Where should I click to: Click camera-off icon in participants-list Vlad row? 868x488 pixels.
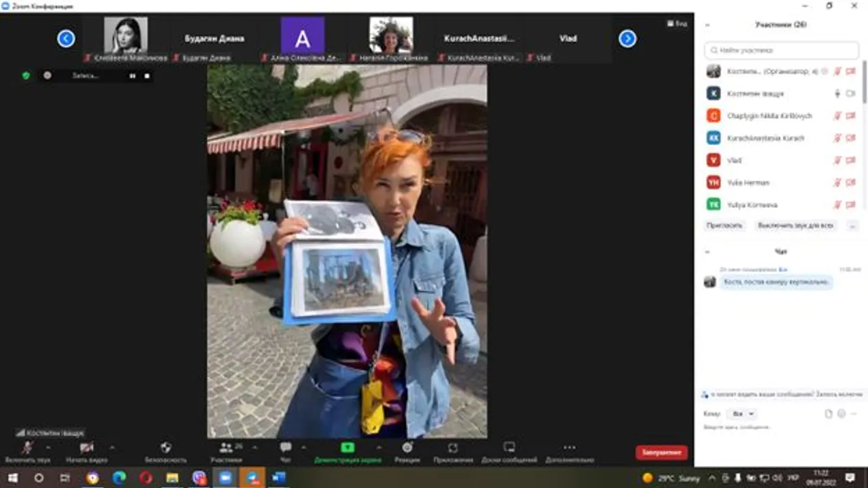[851, 160]
